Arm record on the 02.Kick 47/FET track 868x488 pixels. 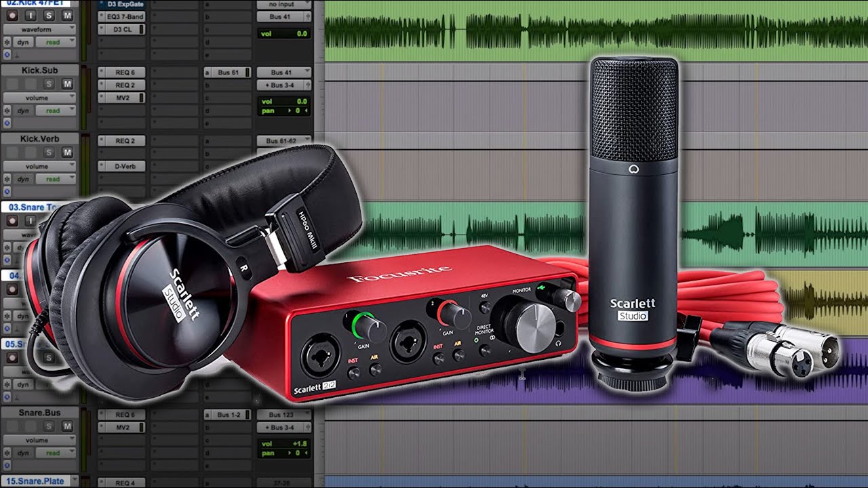pyautogui.click(x=12, y=16)
